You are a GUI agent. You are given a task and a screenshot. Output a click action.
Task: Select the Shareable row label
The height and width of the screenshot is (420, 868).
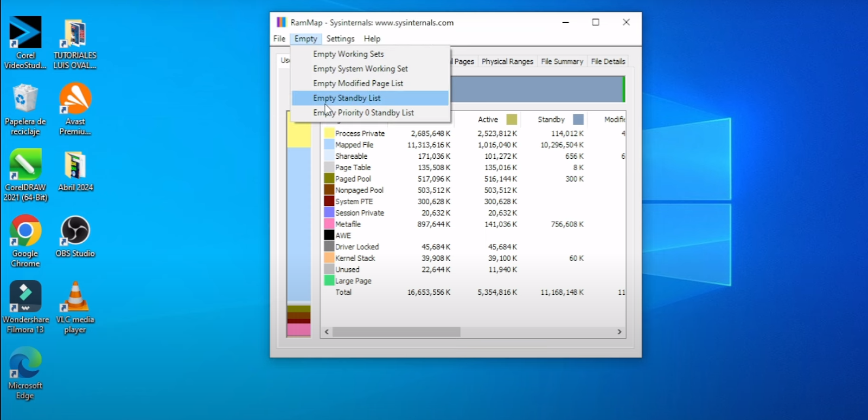click(x=351, y=156)
